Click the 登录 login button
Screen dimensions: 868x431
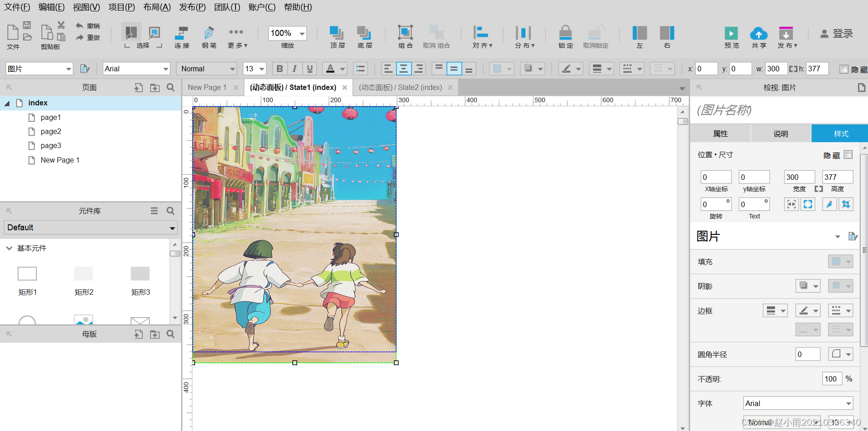[837, 33]
